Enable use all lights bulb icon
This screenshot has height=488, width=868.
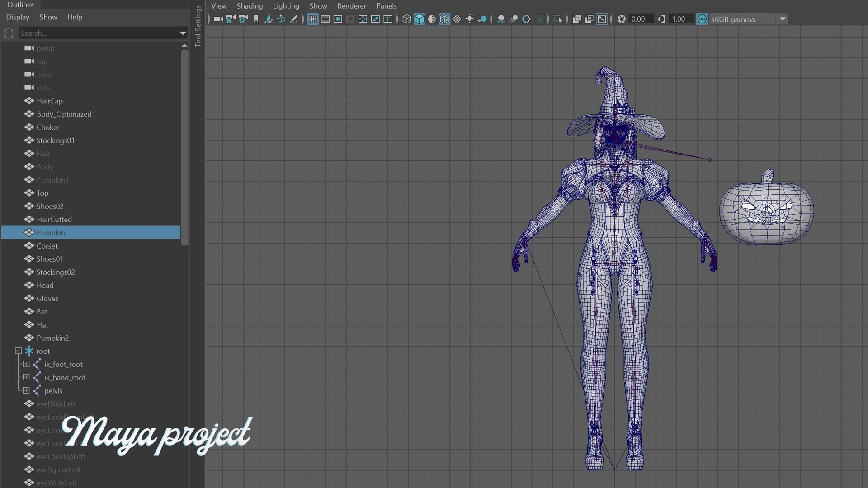click(470, 19)
